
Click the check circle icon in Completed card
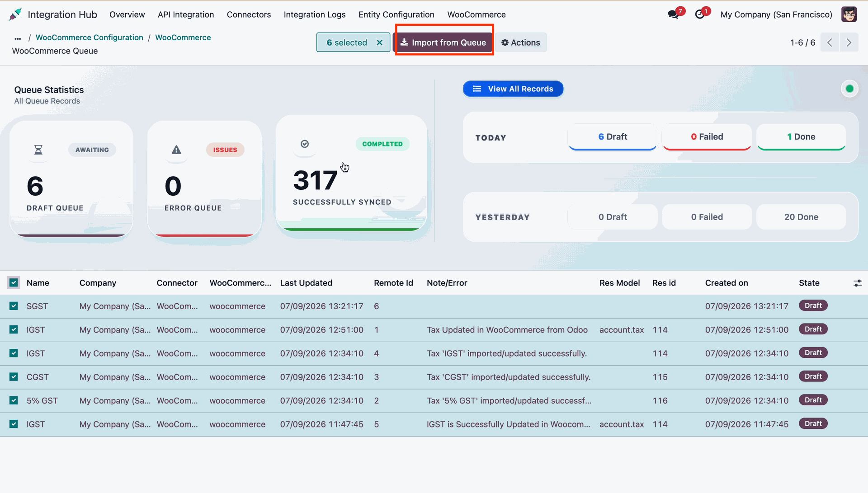305,144
